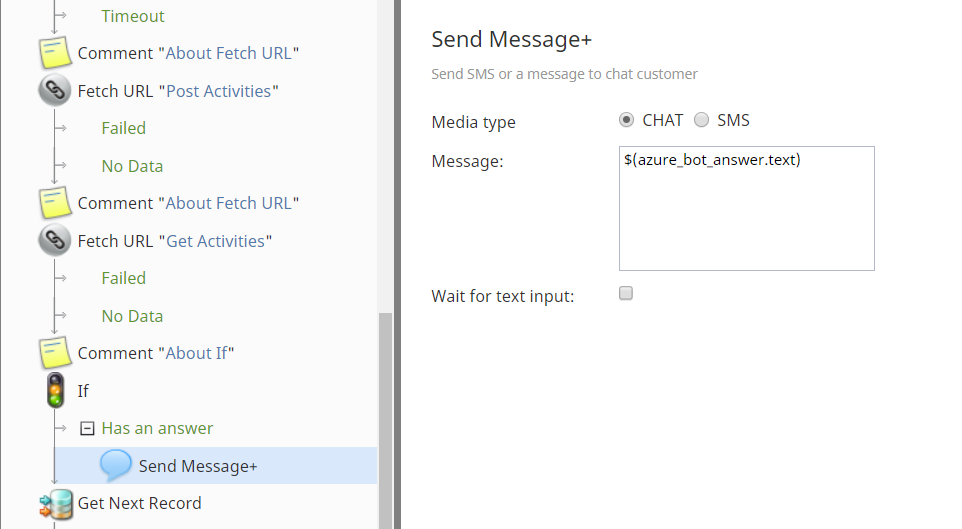
Task: Collapse the Has an answer branch
Action: pyautogui.click(x=87, y=428)
